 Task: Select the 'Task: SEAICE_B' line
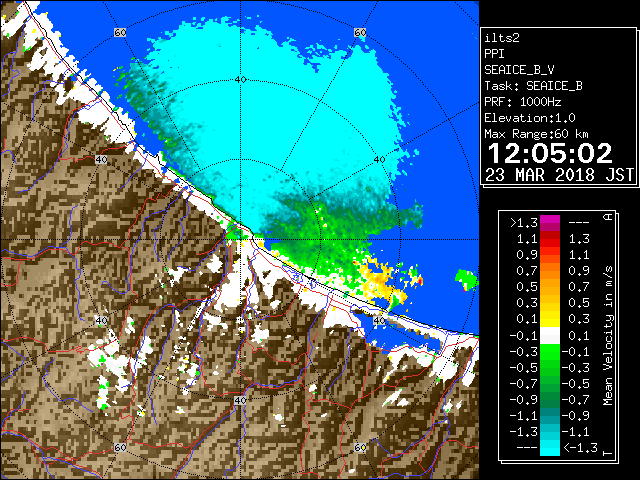(533, 86)
